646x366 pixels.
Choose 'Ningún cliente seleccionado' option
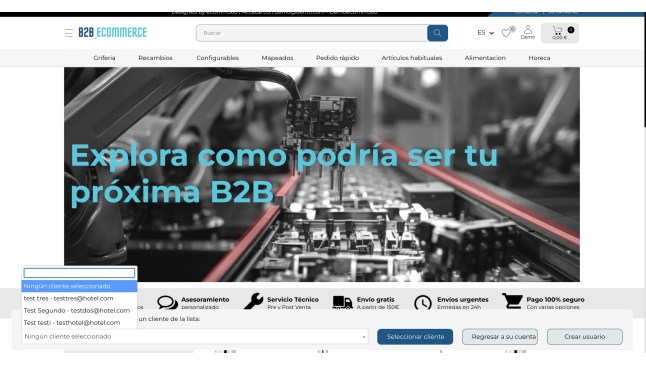pyautogui.click(x=79, y=286)
